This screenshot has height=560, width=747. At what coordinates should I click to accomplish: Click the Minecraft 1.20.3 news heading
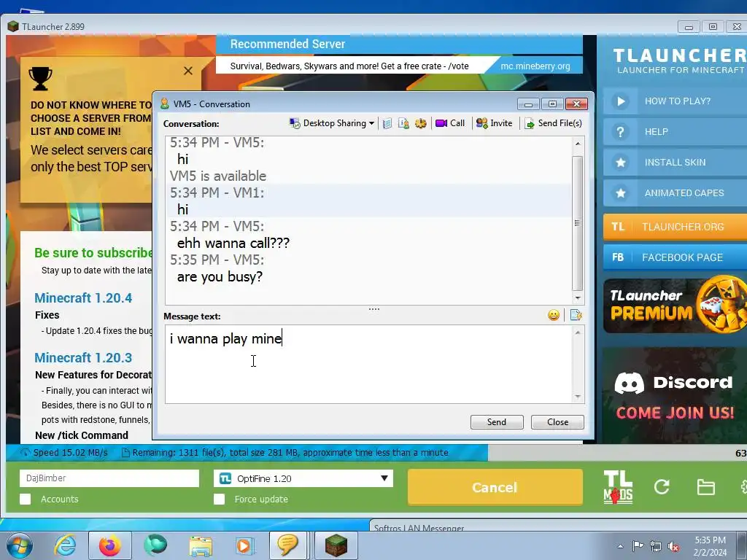tap(83, 357)
